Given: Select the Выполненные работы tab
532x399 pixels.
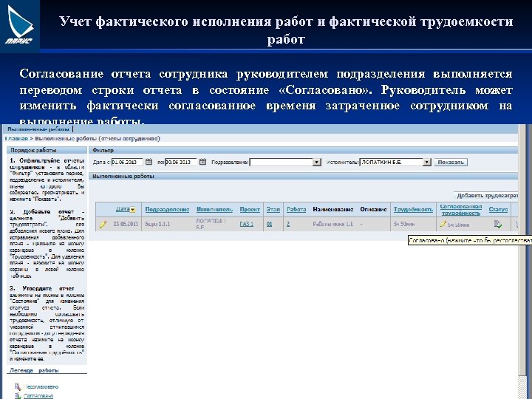Looking at the screenshot, I should pos(38,129).
